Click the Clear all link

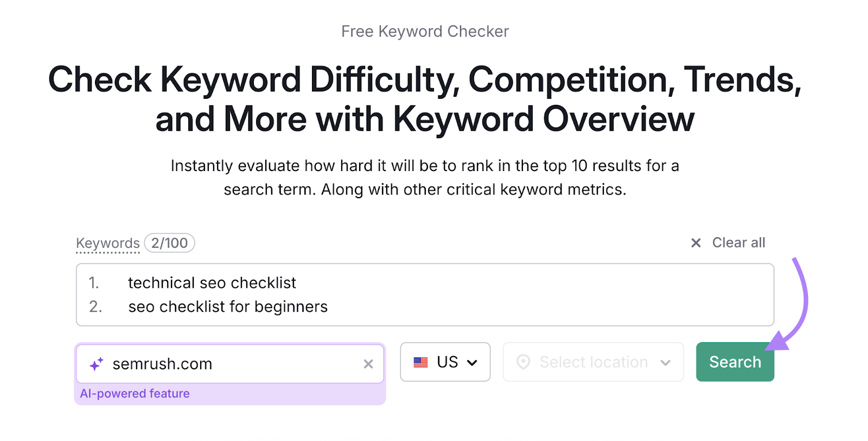(738, 243)
